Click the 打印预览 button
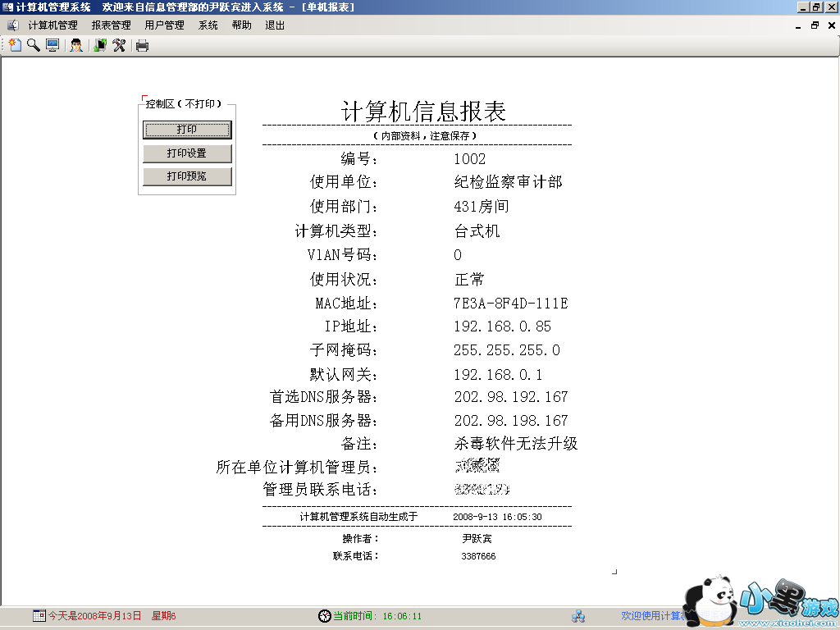840x630 pixels. 187,176
